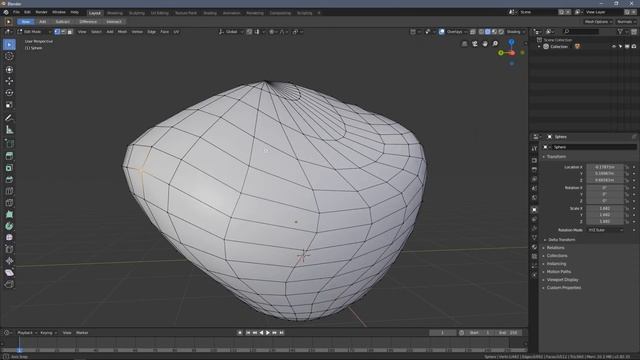Open Global transform orientation dropdown
640x360 pixels.
(231, 32)
